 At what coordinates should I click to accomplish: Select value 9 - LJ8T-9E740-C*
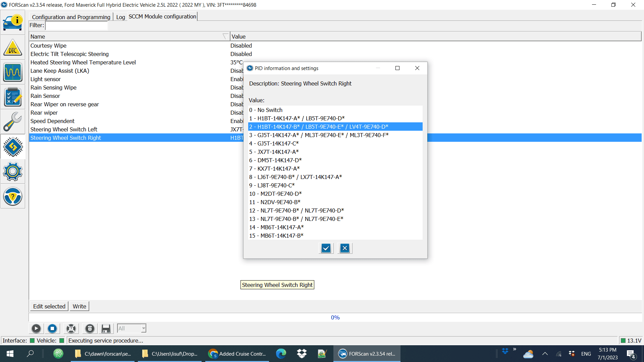click(x=335, y=185)
